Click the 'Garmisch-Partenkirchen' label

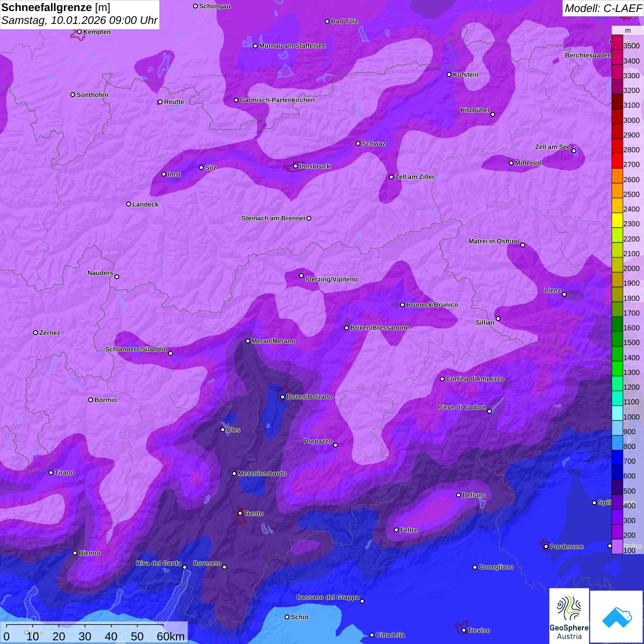(x=277, y=100)
